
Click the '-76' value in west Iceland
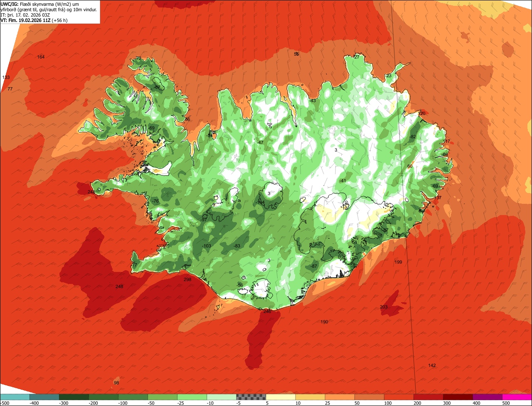point(155,201)
